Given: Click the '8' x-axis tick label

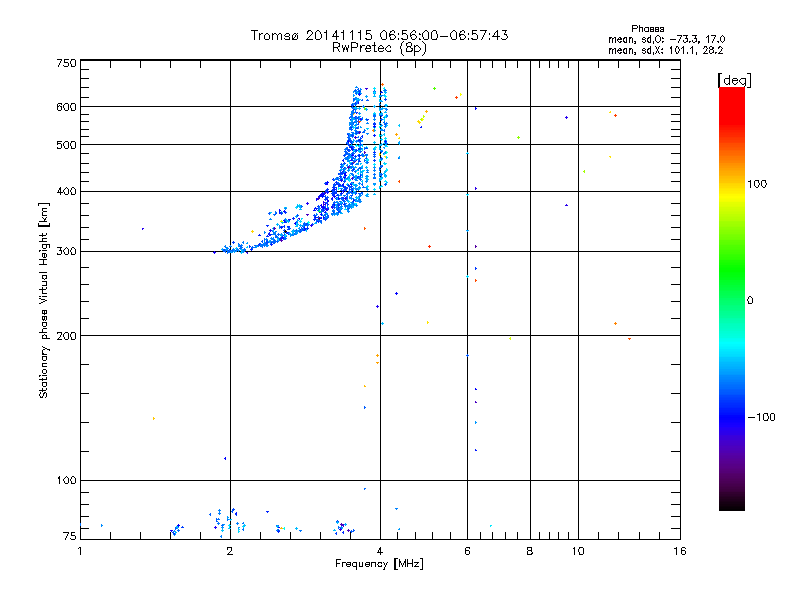Looking at the screenshot, I should (530, 551).
